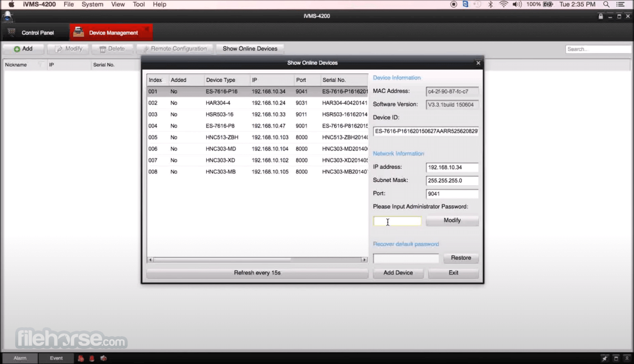The height and width of the screenshot is (364, 634).
Task: Click the pin icon in bottom status bar
Action: 605,358
